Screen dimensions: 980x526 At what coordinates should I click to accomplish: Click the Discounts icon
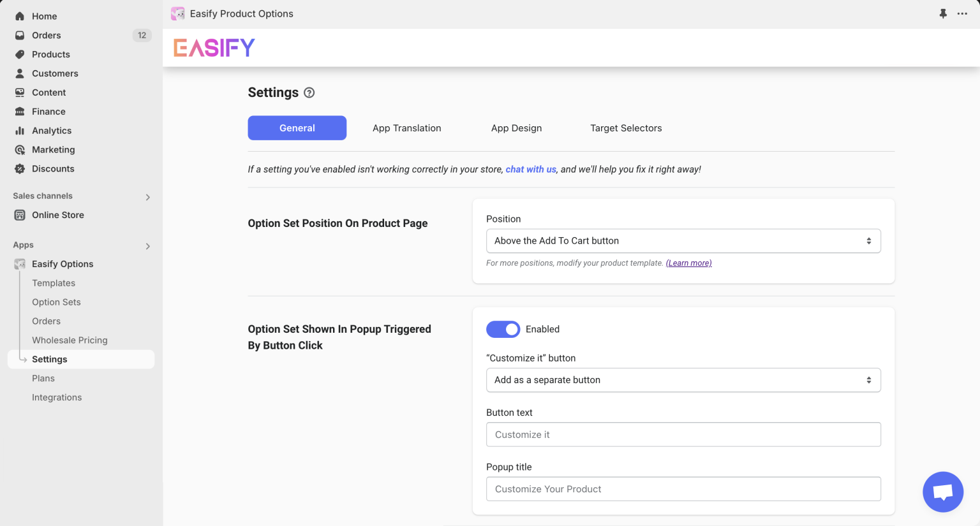pyautogui.click(x=19, y=169)
